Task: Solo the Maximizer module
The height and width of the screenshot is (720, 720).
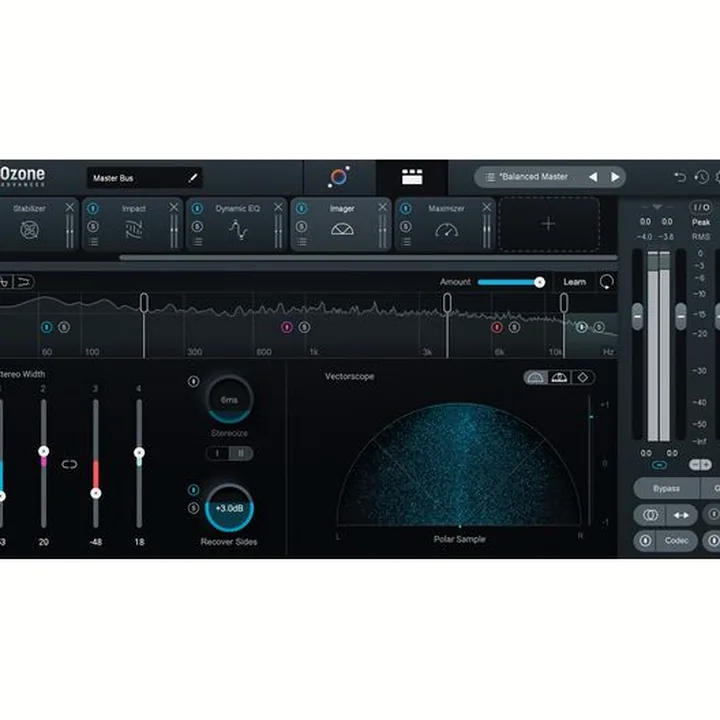Action: (x=405, y=226)
